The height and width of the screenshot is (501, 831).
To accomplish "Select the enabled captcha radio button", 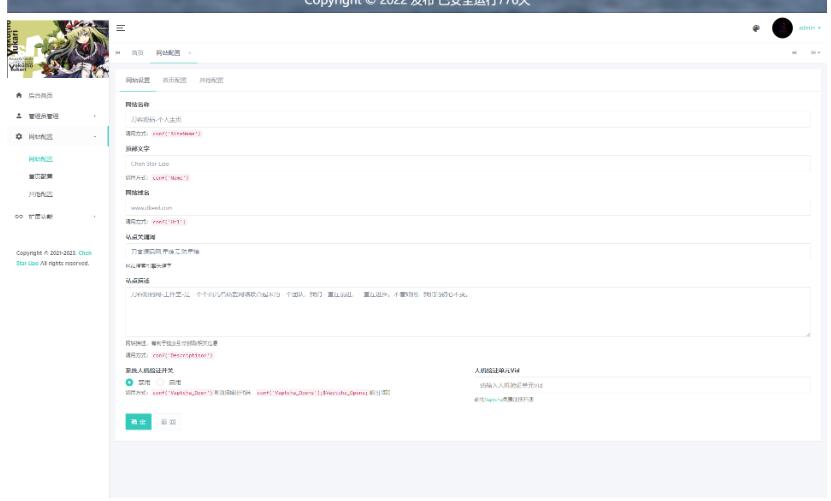I will point(130,382).
